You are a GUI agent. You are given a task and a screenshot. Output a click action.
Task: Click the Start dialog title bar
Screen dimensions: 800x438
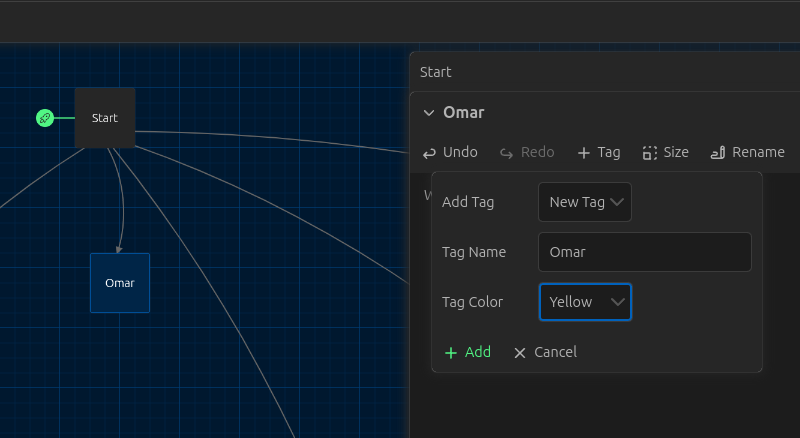(605, 72)
